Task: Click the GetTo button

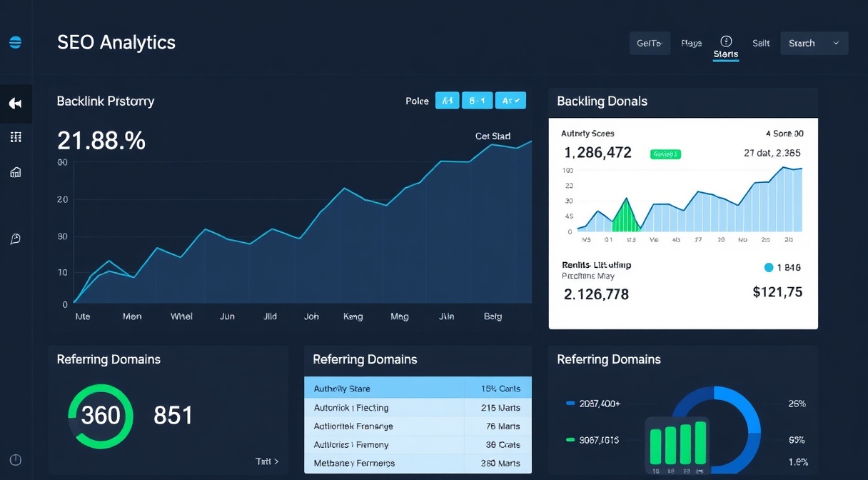Action: click(650, 43)
